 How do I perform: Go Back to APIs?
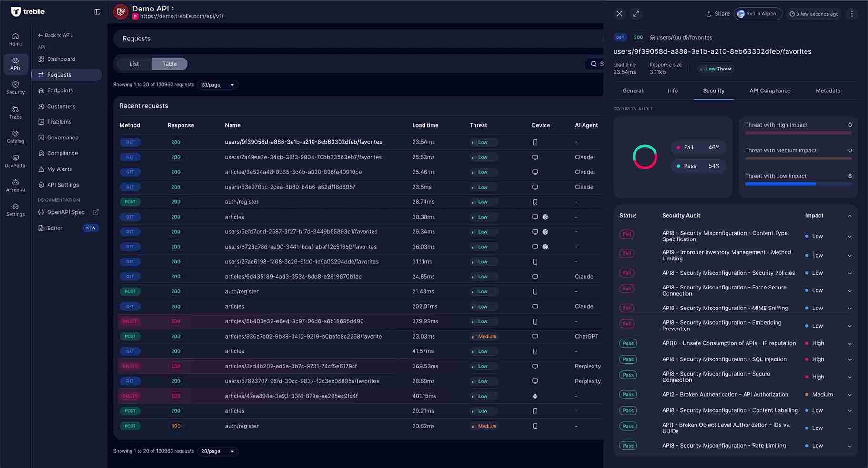click(55, 35)
